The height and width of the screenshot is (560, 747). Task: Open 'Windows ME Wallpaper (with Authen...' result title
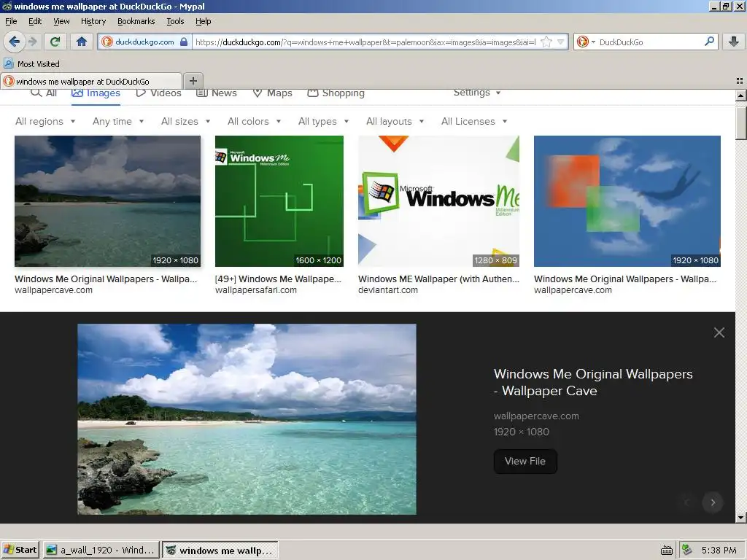point(438,279)
